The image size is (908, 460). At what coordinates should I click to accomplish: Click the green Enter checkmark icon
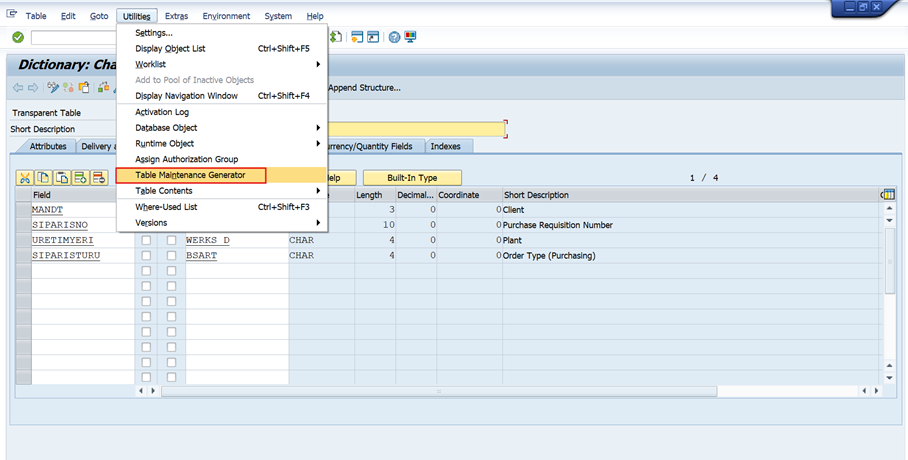coord(18,37)
